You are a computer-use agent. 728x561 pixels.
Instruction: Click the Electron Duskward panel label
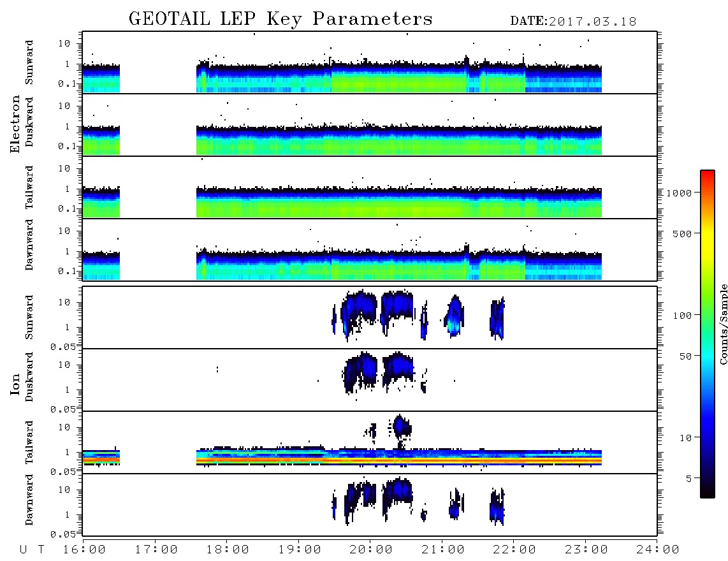pyautogui.click(x=29, y=122)
